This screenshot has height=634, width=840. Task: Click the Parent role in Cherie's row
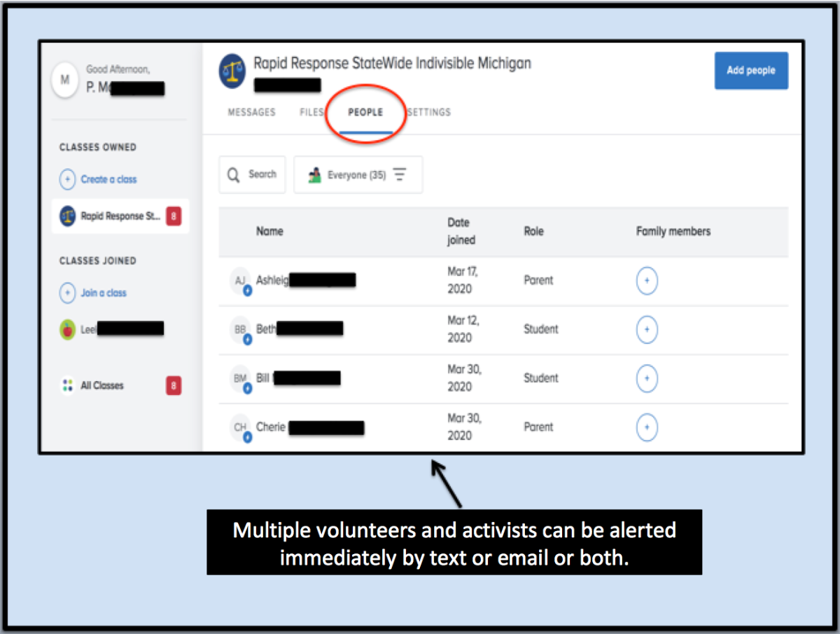click(538, 427)
